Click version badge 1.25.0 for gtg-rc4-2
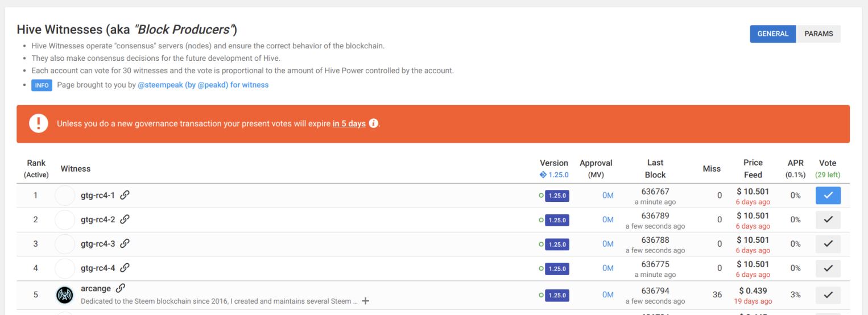Image resolution: width=868 pixels, height=315 pixels. [x=557, y=220]
